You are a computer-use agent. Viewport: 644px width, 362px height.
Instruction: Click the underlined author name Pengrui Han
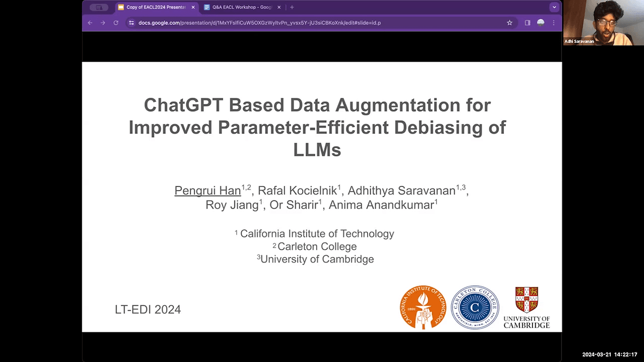[208, 191]
